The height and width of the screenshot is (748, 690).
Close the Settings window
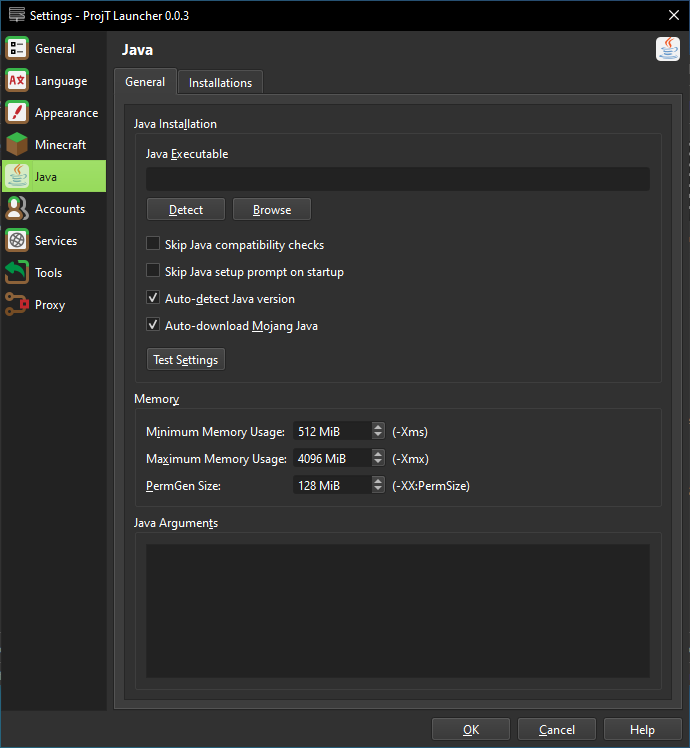click(x=674, y=15)
